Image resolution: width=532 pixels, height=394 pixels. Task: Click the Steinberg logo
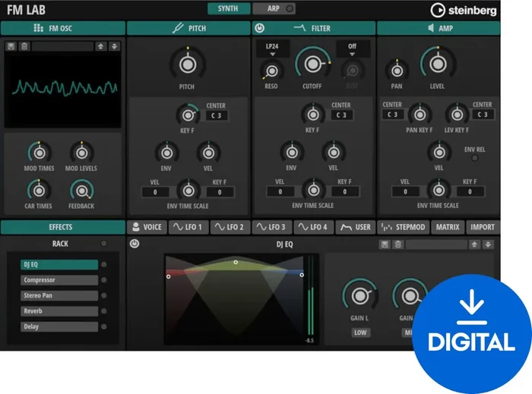click(464, 11)
